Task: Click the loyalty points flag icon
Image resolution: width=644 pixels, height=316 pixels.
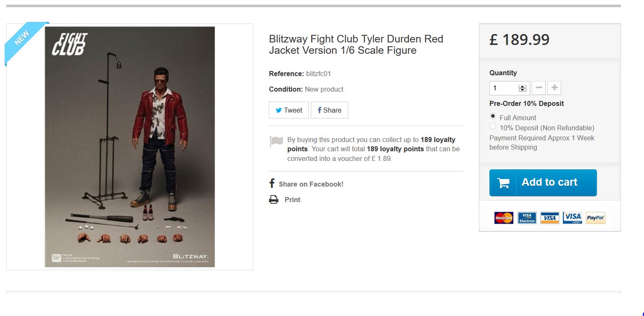Action: coord(276,141)
